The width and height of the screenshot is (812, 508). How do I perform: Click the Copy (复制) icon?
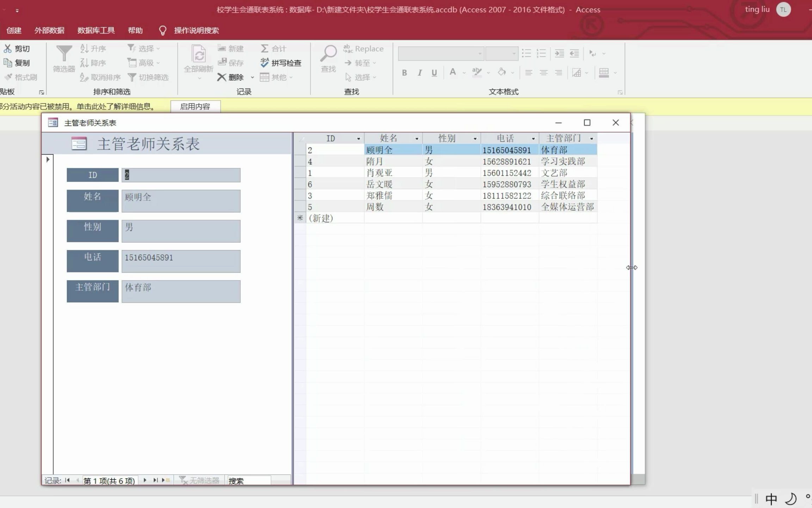[7, 63]
